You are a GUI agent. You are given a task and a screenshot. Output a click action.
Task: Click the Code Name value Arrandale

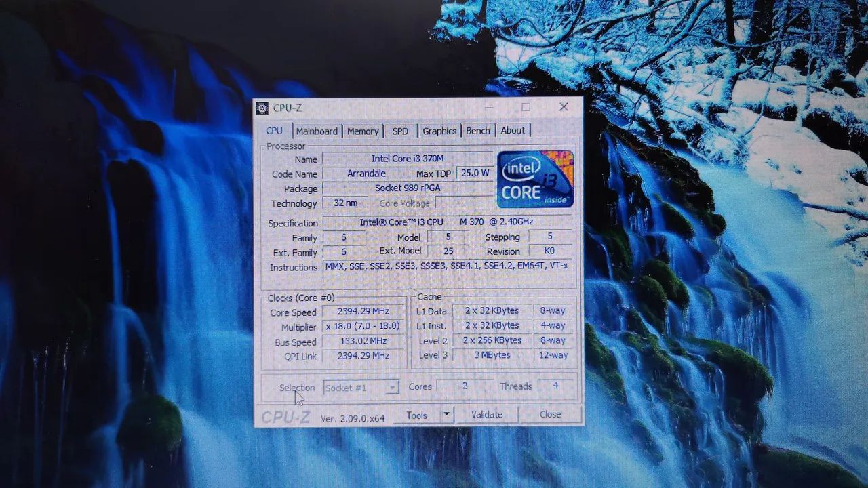pyautogui.click(x=366, y=174)
